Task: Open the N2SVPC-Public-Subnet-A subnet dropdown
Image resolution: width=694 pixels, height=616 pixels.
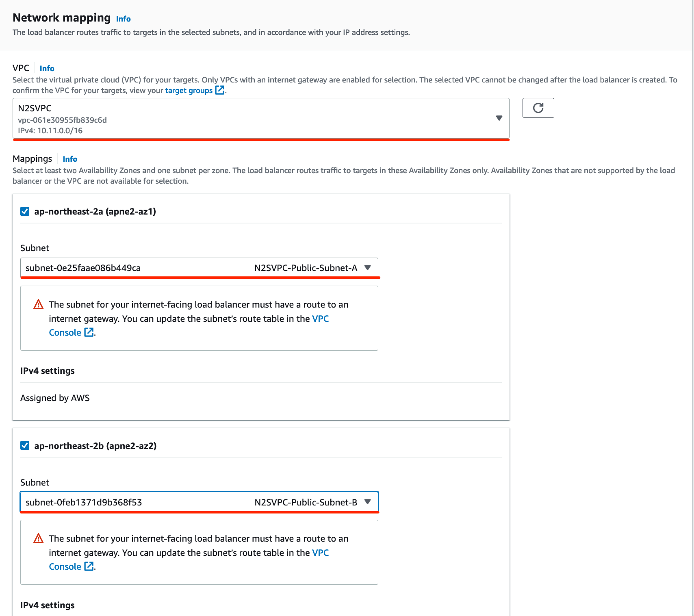Action: 199,268
